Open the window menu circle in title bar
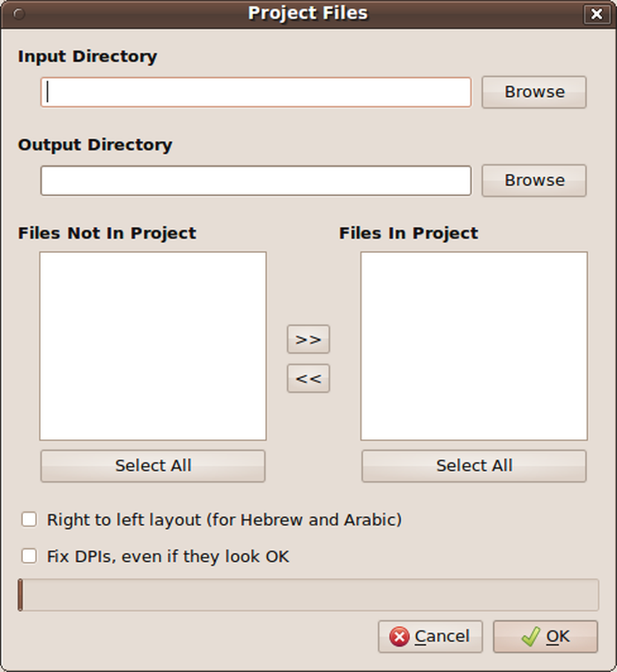This screenshot has height=672, width=617. [x=19, y=14]
